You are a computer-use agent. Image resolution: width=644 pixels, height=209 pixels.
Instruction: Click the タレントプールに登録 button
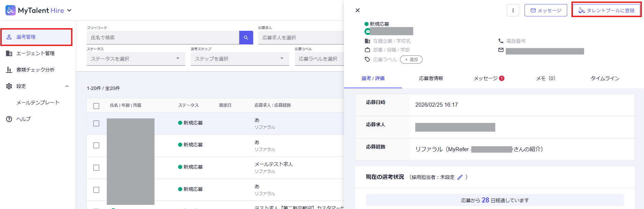pyautogui.click(x=606, y=10)
